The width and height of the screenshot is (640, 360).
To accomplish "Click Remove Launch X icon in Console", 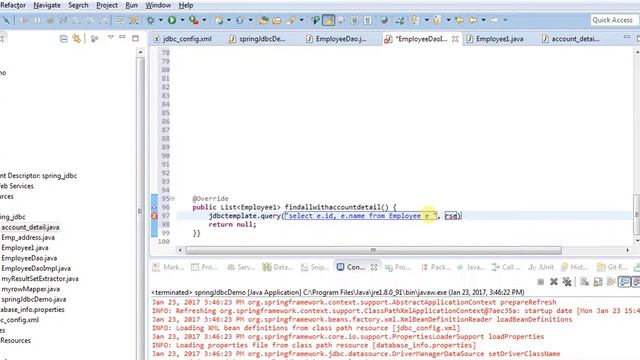I will click(x=554, y=282).
